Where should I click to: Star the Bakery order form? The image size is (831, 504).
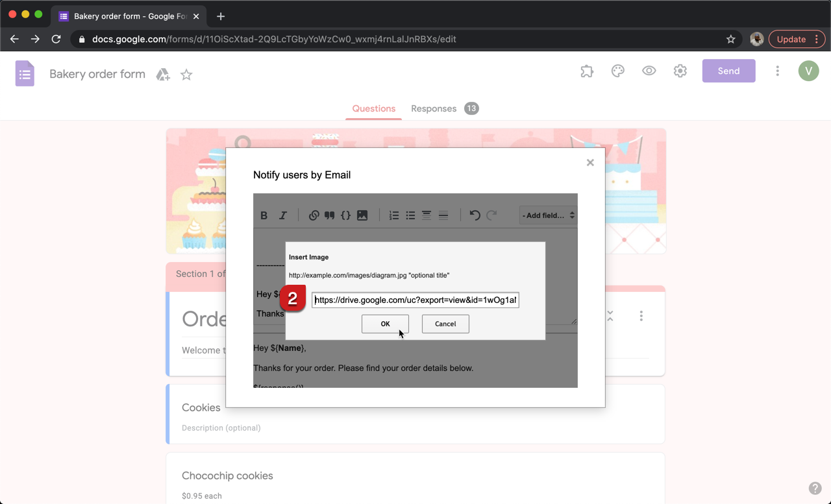pos(186,75)
